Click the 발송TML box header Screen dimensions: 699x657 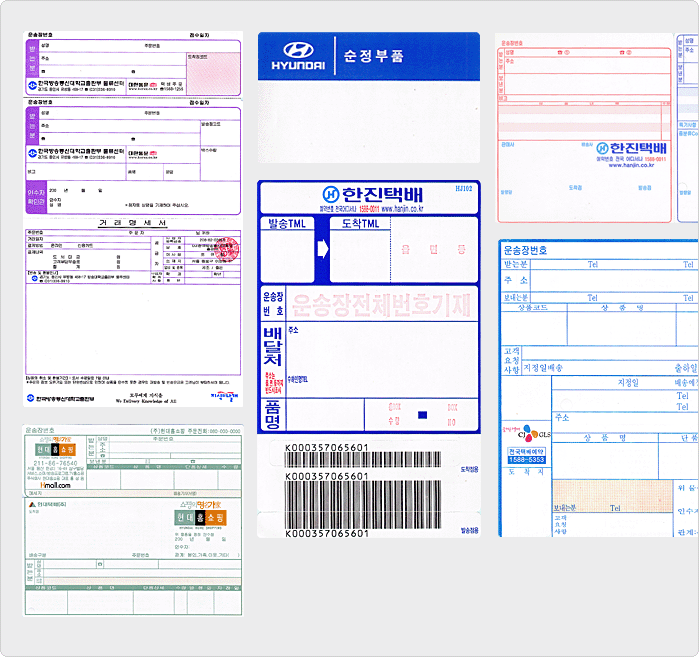click(287, 223)
